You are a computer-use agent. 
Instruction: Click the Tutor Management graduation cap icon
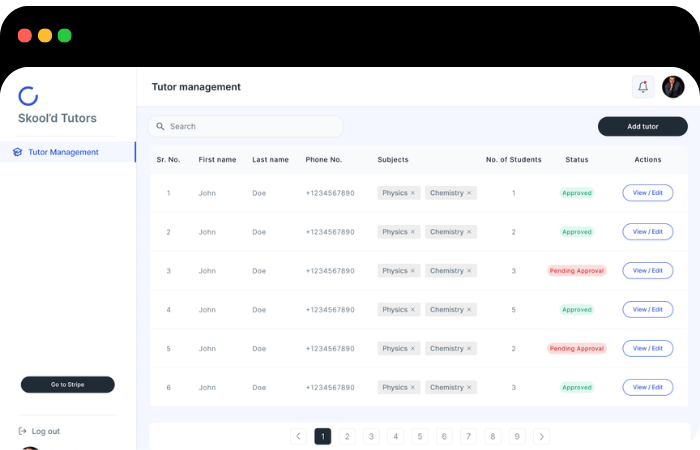(17, 153)
